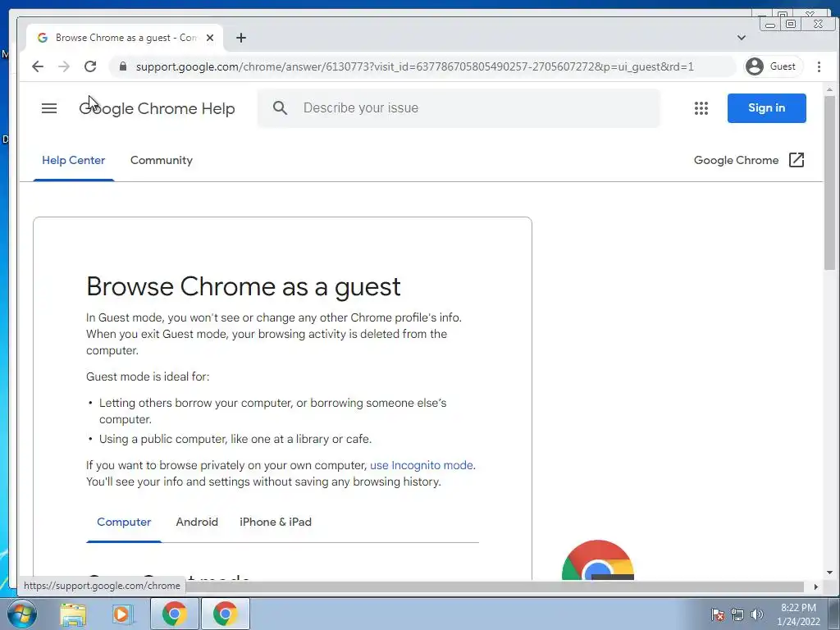The width and height of the screenshot is (840, 630).
Task: Select the Computer tab
Action: click(124, 522)
